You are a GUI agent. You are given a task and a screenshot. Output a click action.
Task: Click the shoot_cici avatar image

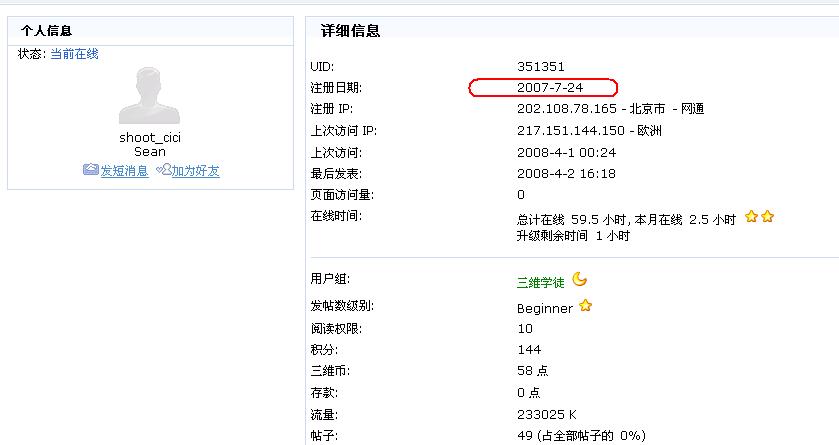coord(149,95)
